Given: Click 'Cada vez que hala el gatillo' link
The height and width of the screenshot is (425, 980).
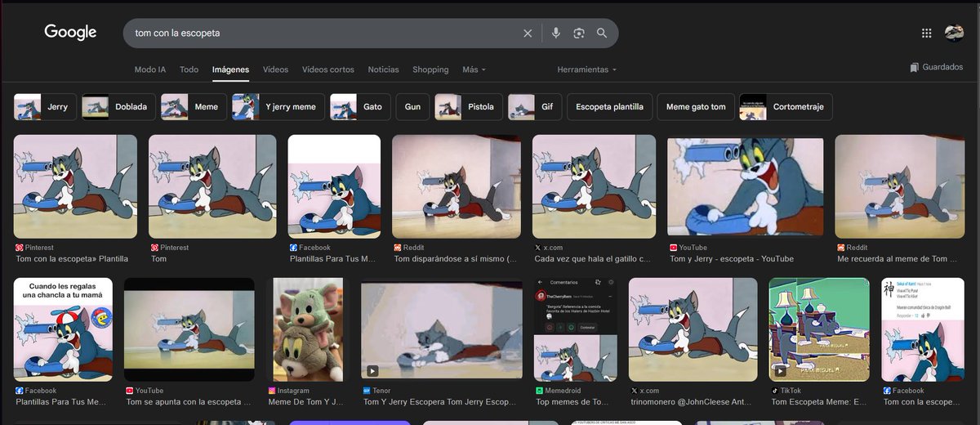Looking at the screenshot, I should pyautogui.click(x=593, y=259).
